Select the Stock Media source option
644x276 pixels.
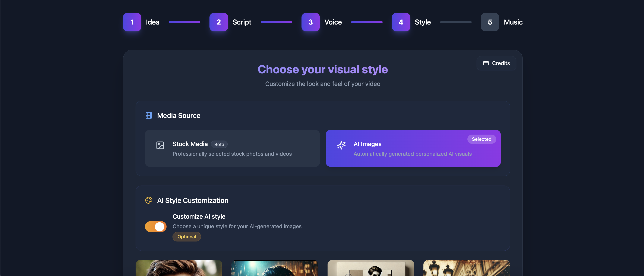point(232,148)
